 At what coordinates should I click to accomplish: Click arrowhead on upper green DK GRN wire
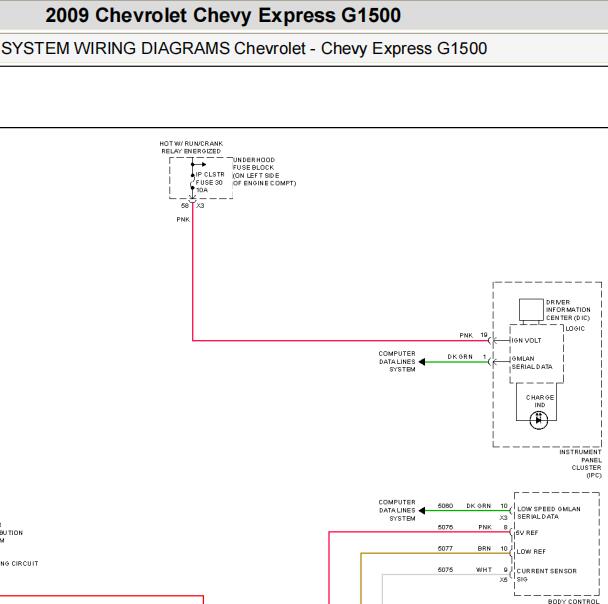[422, 362]
